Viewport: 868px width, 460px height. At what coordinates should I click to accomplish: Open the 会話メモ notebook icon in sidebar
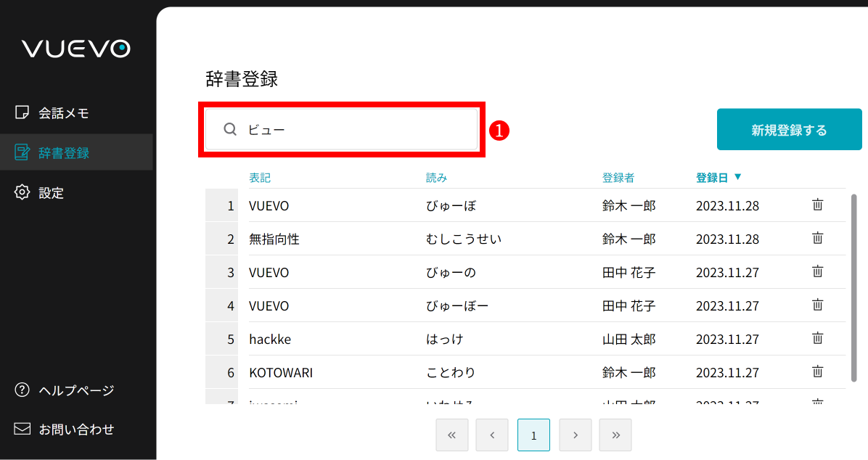tap(22, 112)
